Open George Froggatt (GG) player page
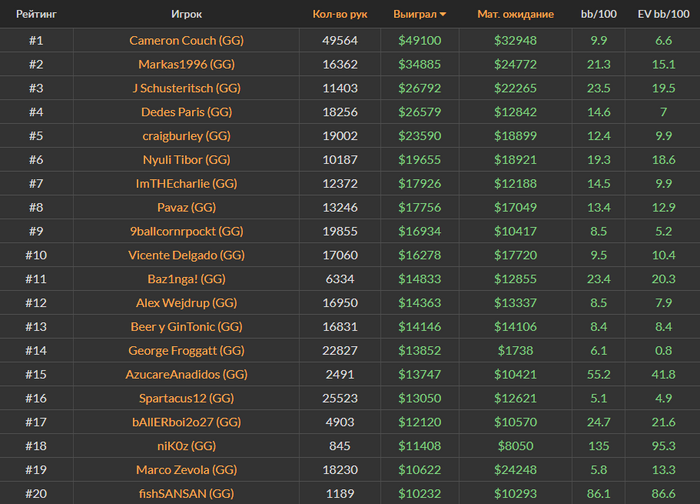Image resolution: width=700 pixels, height=504 pixels. 186,351
